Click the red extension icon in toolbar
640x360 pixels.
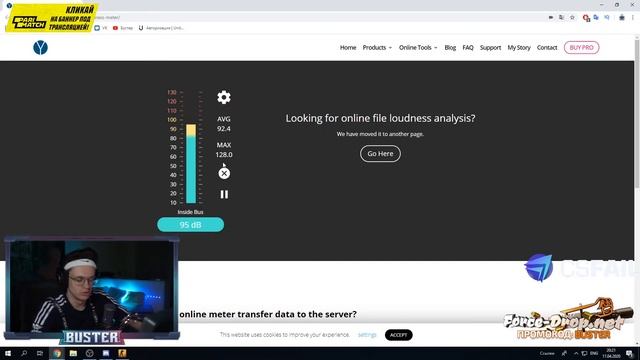pyautogui.click(x=586, y=18)
